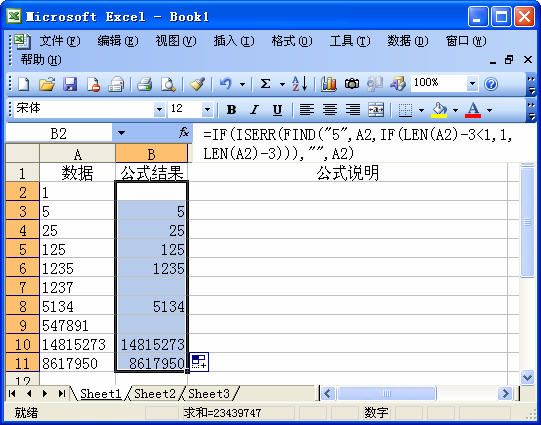This screenshot has height=425, width=541.
Task: Open the 格式(O) menu
Action: click(292, 41)
